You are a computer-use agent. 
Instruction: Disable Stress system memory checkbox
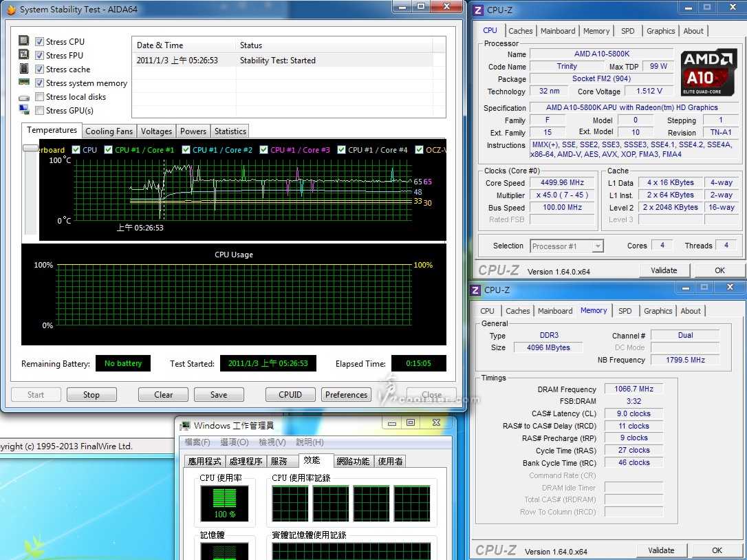pyautogui.click(x=39, y=83)
